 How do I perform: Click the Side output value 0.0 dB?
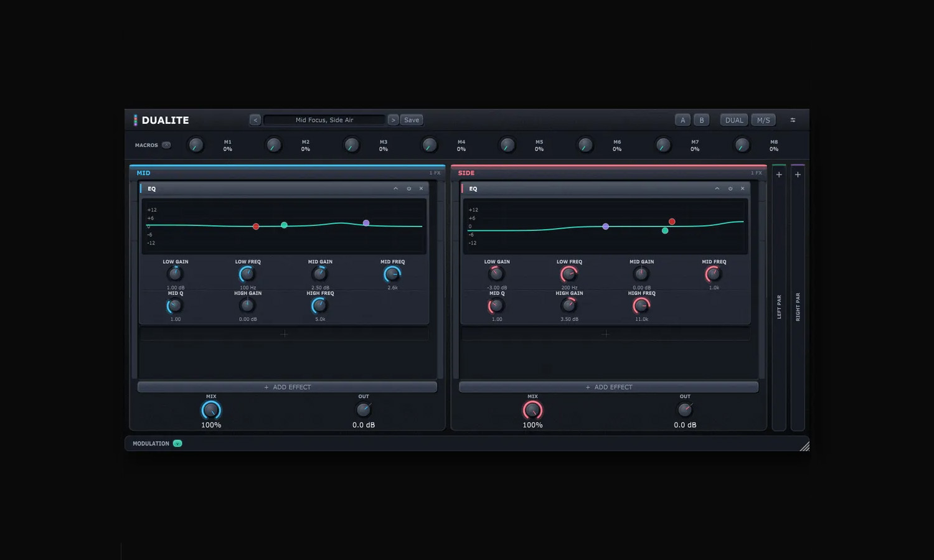coord(685,425)
